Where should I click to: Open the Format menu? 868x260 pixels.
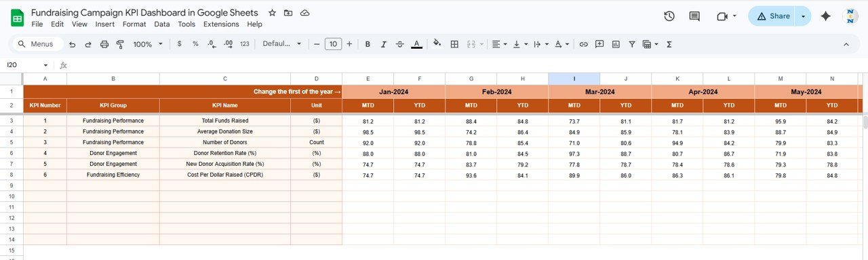click(134, 24)
